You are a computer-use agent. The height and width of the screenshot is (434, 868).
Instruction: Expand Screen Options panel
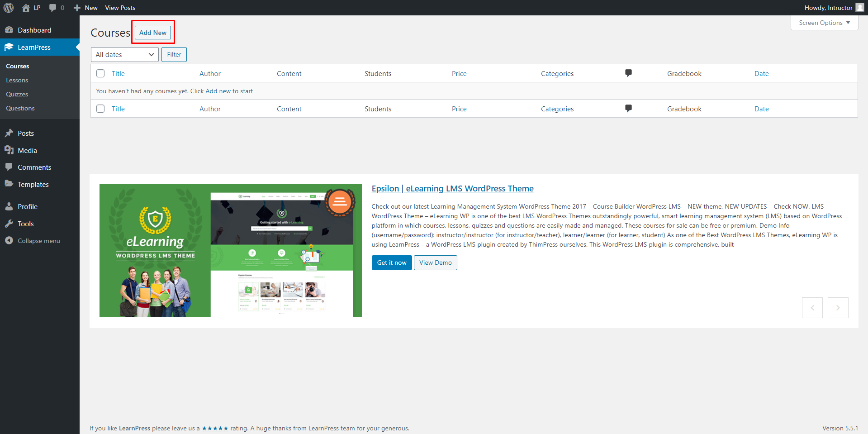point(824,23)
